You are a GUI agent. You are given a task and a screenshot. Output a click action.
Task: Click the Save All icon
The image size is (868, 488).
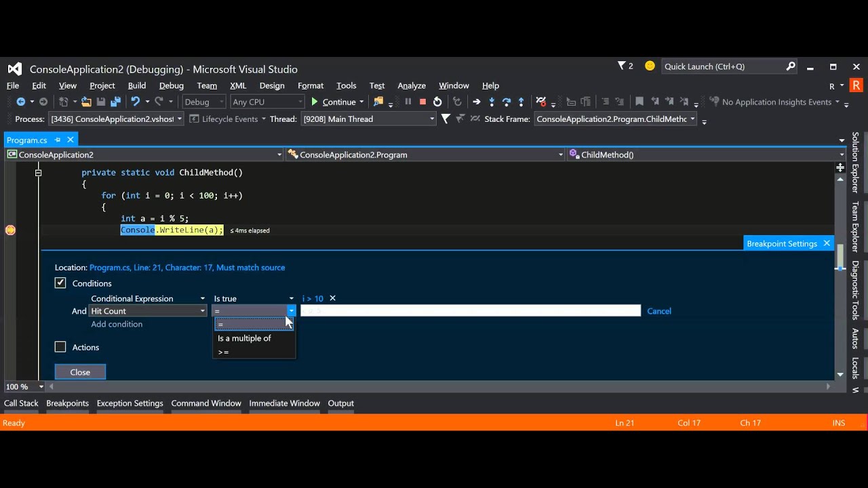pyautogui.click(x=115, y=102)
